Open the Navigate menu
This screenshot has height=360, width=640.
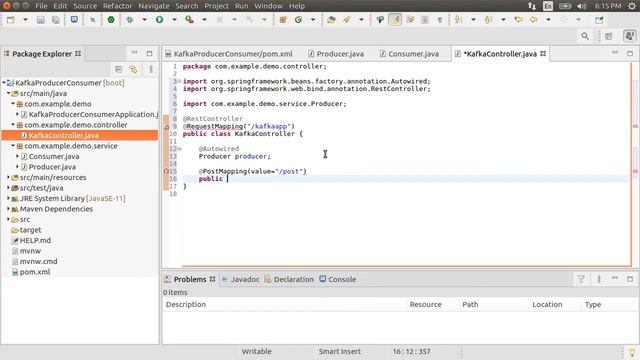click(154, 6)
